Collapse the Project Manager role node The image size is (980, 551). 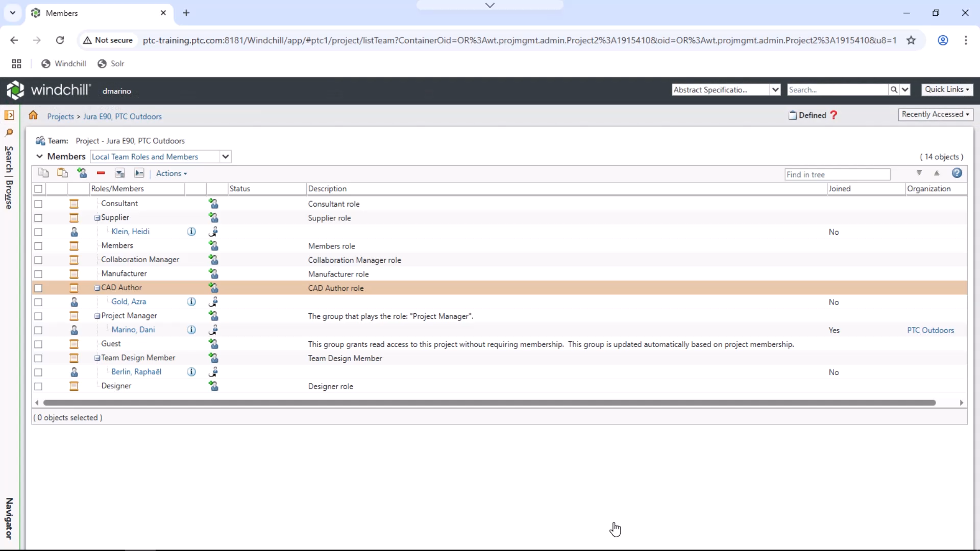click(x=97, y=316)
